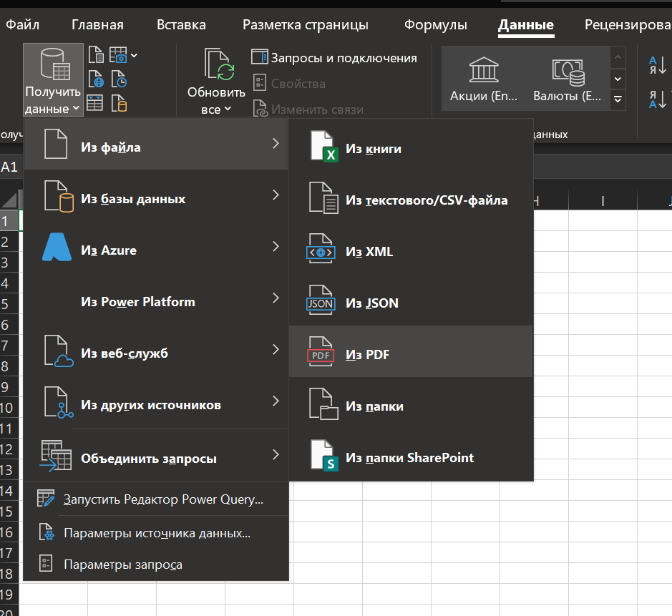
Task: Select column I header
Action: (603, 200)
